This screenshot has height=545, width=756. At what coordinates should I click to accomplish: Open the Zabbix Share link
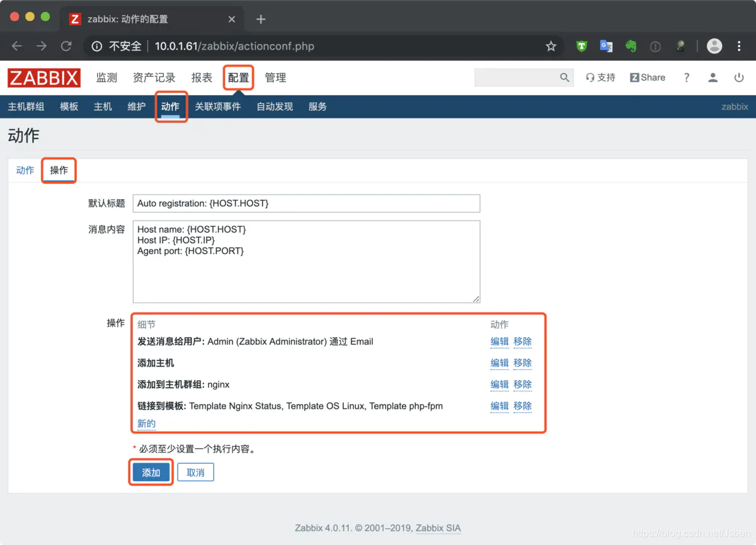pos(648,77)
